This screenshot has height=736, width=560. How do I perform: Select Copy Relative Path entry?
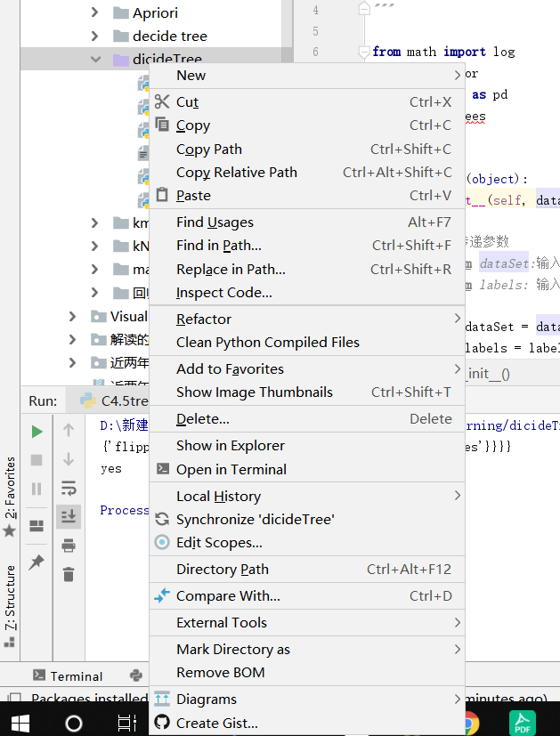point(307,173)
